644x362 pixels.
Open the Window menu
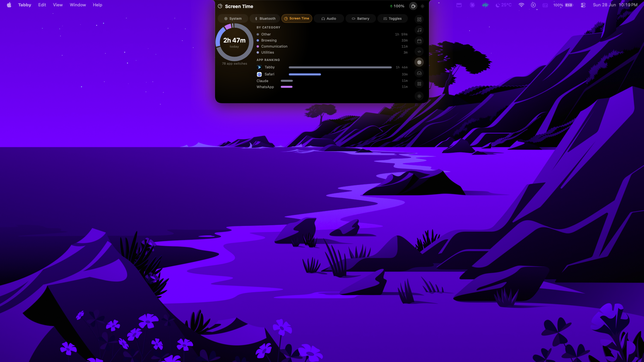(78, 5)
